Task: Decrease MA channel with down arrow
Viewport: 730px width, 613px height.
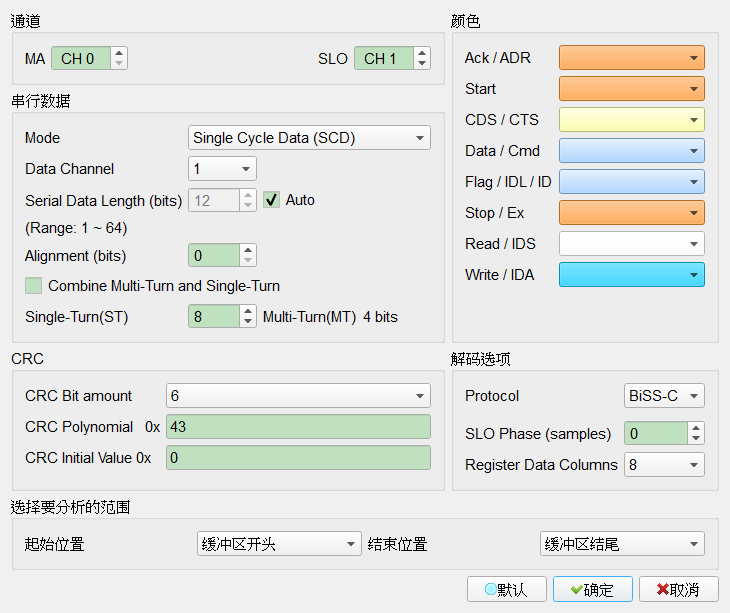Action: coord(119,64)
